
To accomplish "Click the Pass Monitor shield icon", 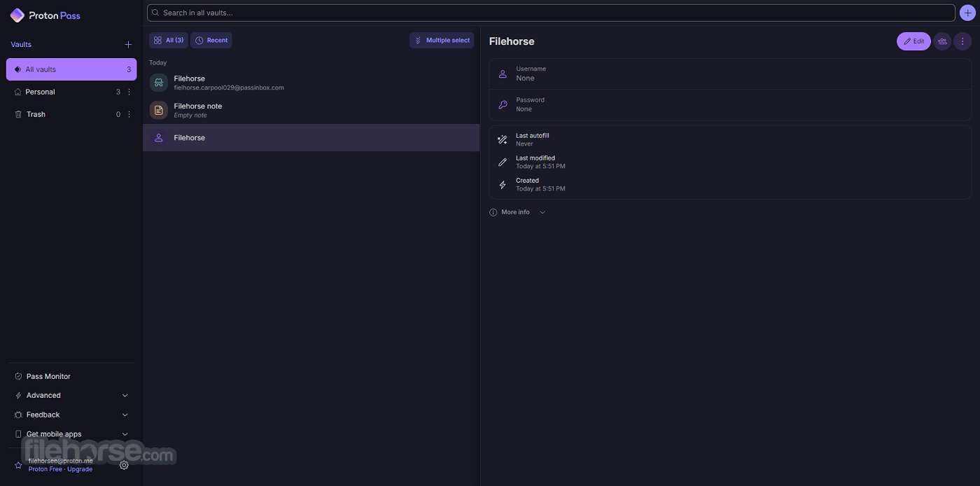I will pos(18,376).
